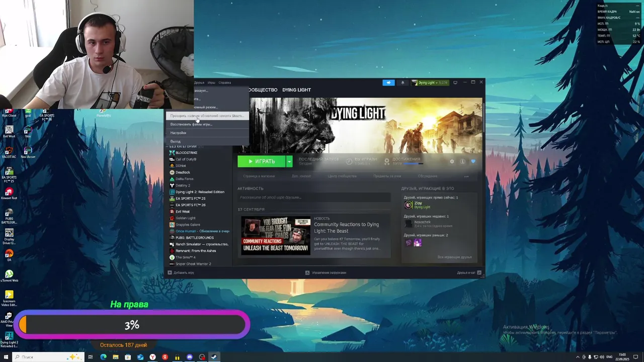
Task: Select Call of Duty in the library list
Action: pyautogui.click(x=186, y=159)
